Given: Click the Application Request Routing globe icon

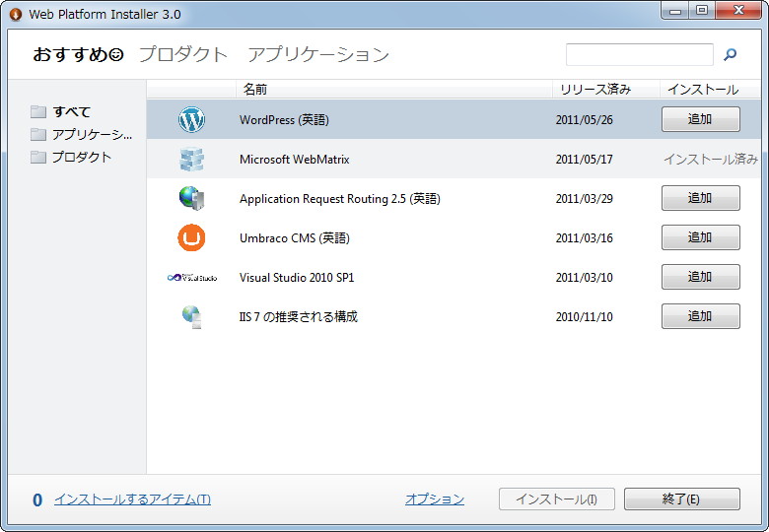Looking at the screenshot, I should pos(191,198).
